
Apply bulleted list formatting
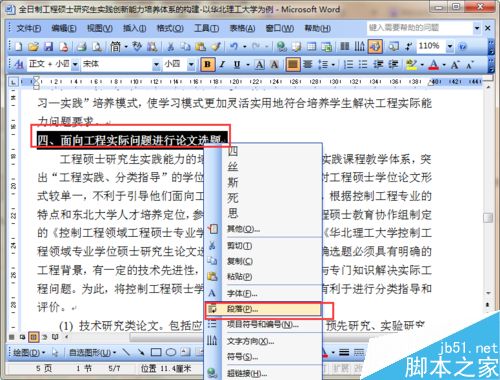pos(363,64)
